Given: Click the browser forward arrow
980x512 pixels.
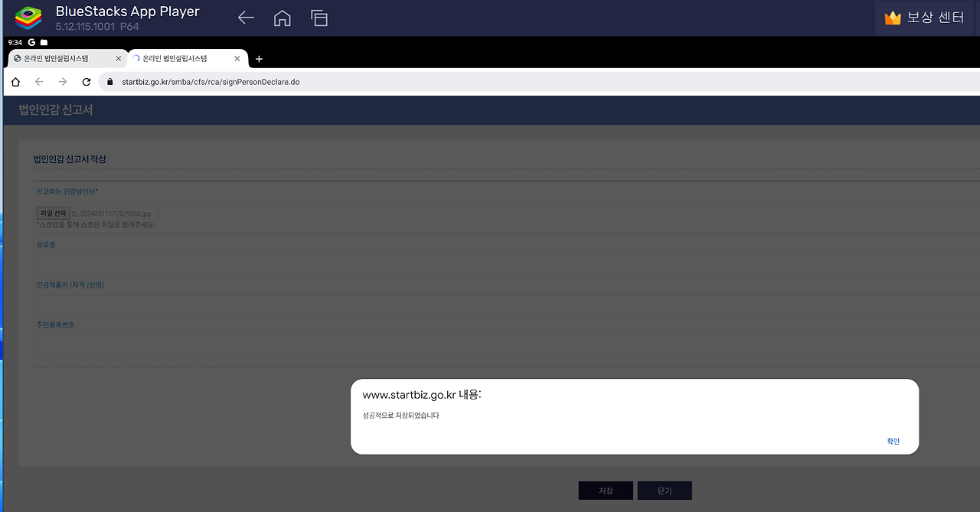Looking at the screenshot, I should pos(63,82).
